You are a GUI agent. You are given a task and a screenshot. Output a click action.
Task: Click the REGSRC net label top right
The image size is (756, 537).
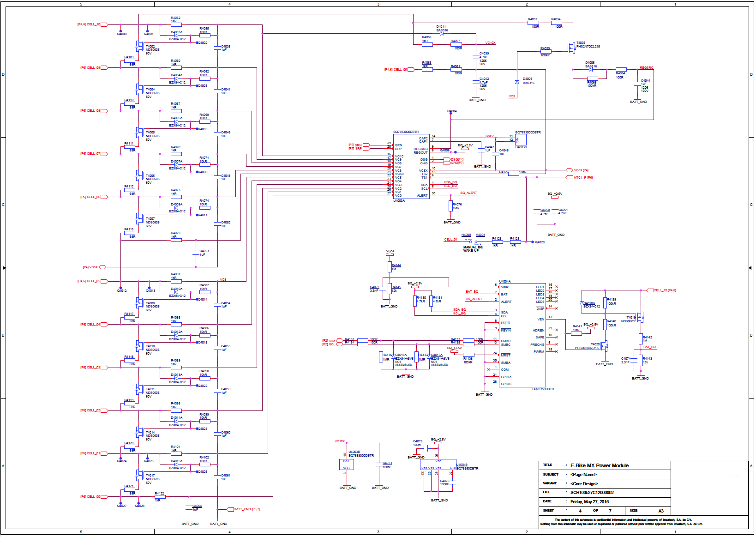[x=646, y=68]
